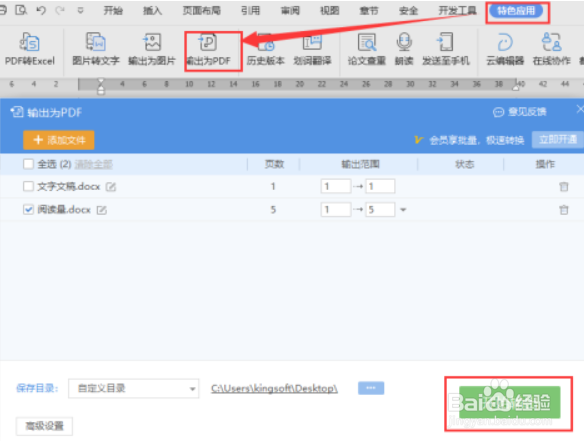Edit end page field for 阅读量.docx
This screenshot has width=584, height=441.
(x=380, y=209)
